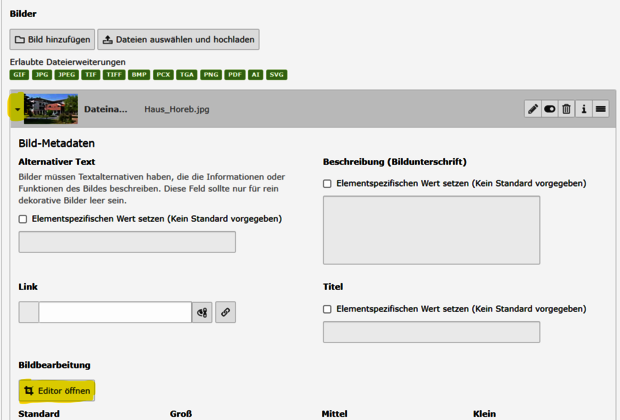620x420 pixels.
Task: Click the Haus_Horeb.jpg file name in header
Action: [x=177, y=109]
